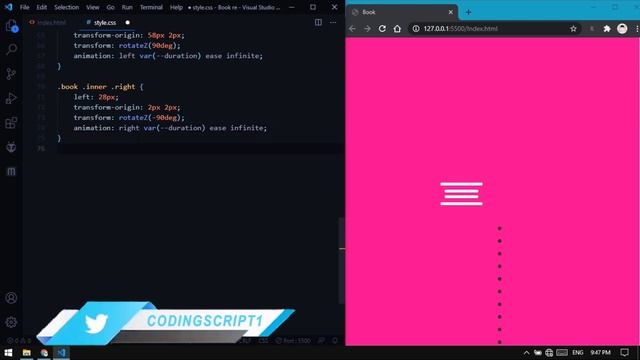The height and width of the screenshot is (360, 640).
Task: Open the Manage gear icon in VS Code
Action: (11, 322)
